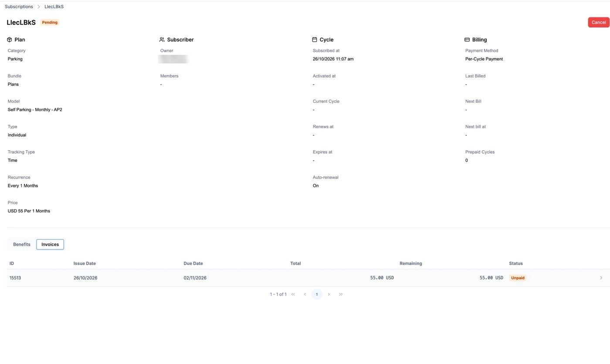Go to next invoices page
610x364 pixels.
(x=329, y=294)
